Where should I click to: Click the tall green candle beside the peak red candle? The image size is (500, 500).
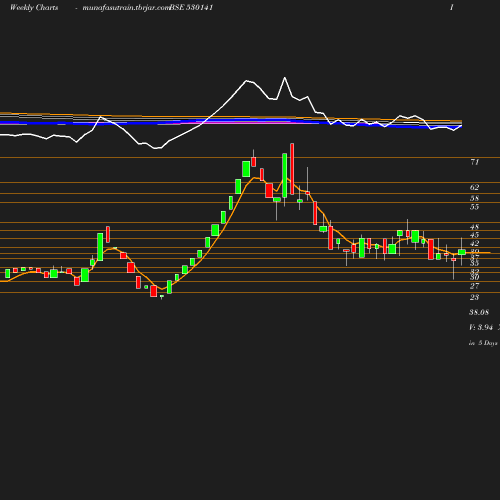(284, 176)
